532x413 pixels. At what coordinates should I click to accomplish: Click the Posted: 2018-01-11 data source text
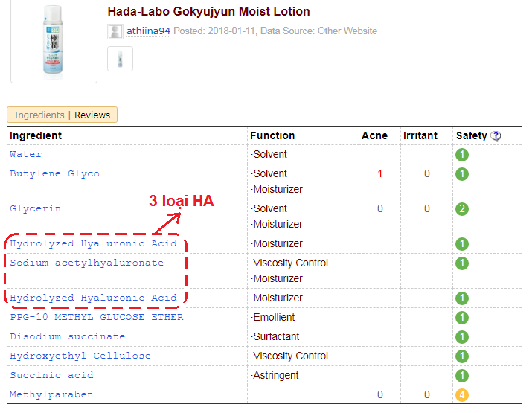tap(275, 31)
